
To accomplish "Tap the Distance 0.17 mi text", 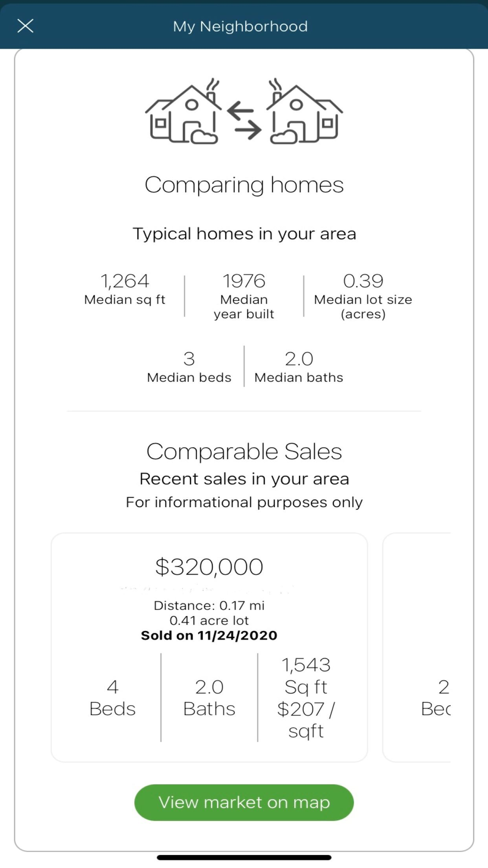I will click(209, 606).
